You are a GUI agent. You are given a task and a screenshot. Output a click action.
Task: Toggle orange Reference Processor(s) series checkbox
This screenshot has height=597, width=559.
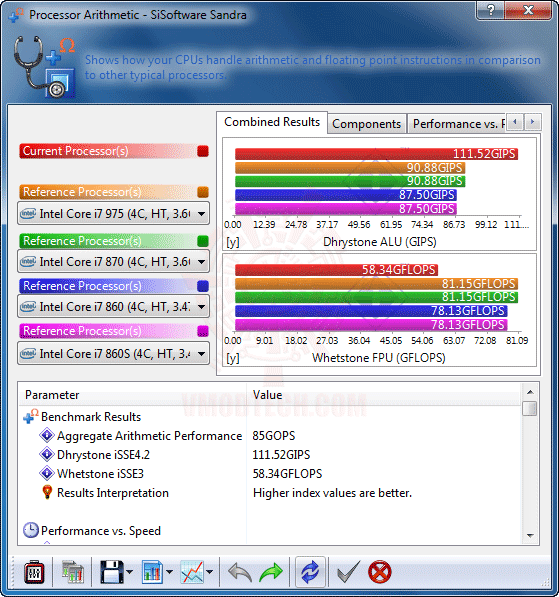(203, 192)
